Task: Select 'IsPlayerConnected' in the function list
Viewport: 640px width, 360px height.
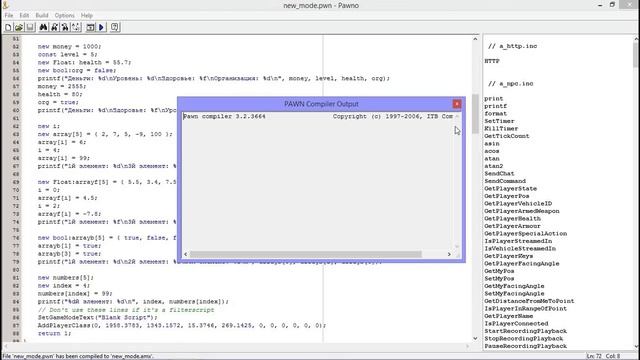Action: click(x=516, y=323)
